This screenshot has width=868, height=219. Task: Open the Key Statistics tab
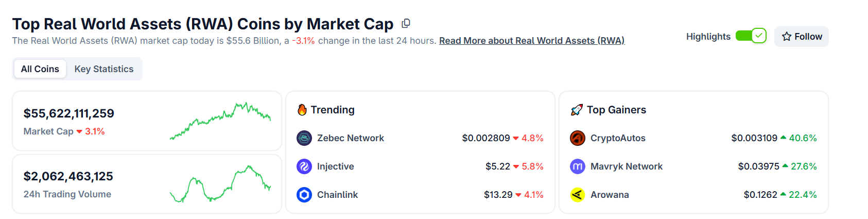[x=104, y=69]
